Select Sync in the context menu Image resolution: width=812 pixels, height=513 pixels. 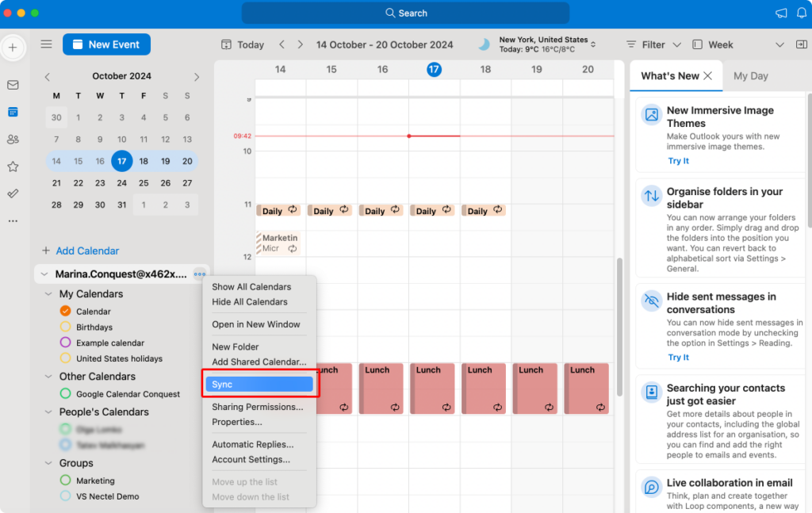click(259, 384)
